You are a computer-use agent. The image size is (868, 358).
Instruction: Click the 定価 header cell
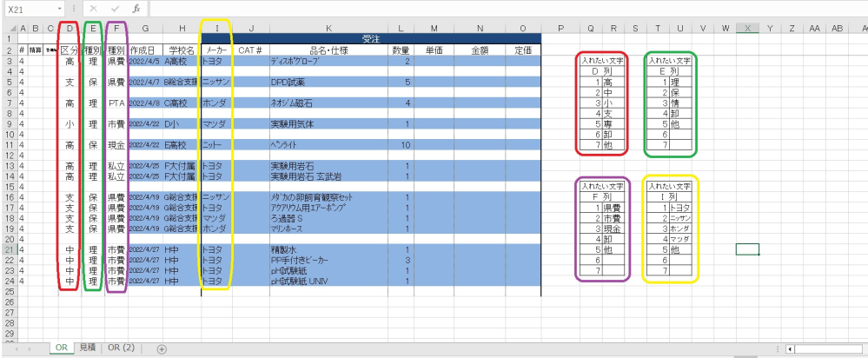pos(523,50)
